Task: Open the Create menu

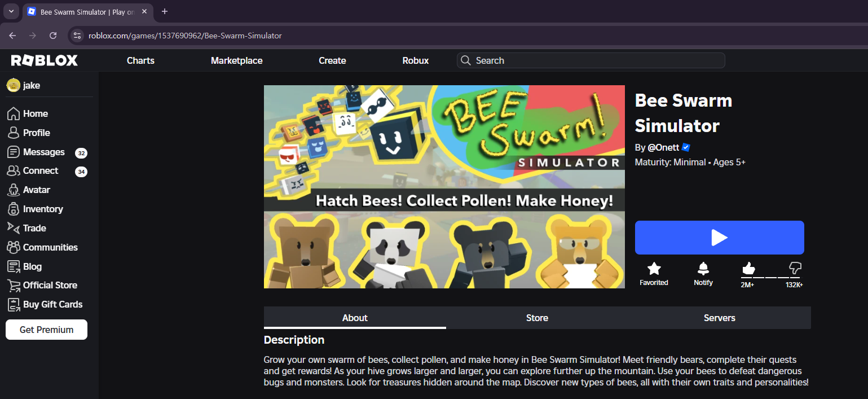Action: (332, 60)
